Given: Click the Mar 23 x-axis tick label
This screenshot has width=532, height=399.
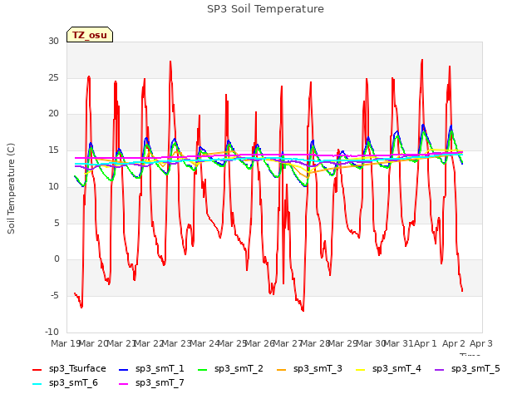Looking at the screenshot, I should [177, 343].
